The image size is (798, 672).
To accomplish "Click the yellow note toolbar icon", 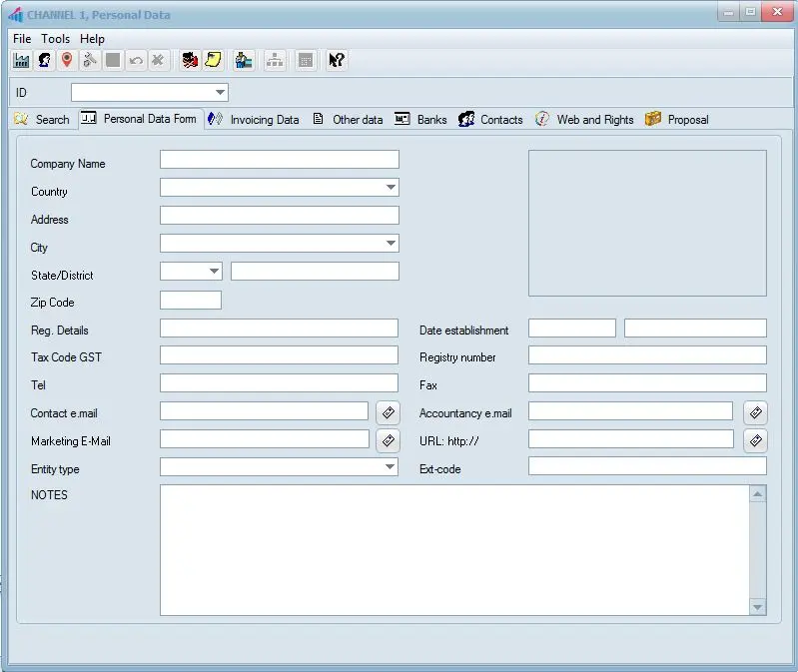I will tap(213, 61).
